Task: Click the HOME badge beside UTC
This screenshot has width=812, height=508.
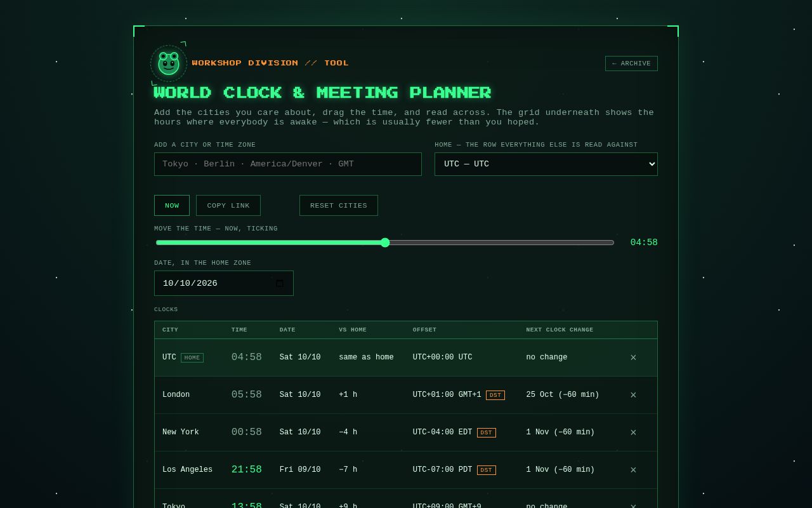Action: click(x=192, y=358)
